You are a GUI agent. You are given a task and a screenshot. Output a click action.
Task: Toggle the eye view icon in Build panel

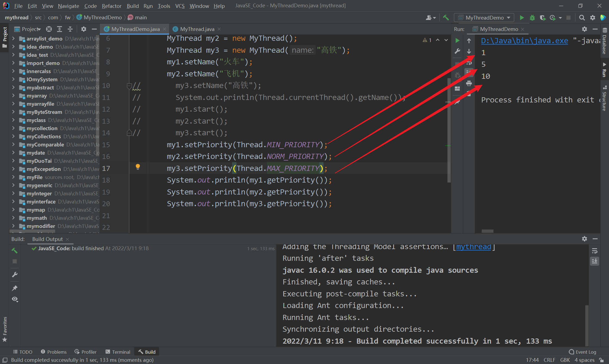click(15, 299)
